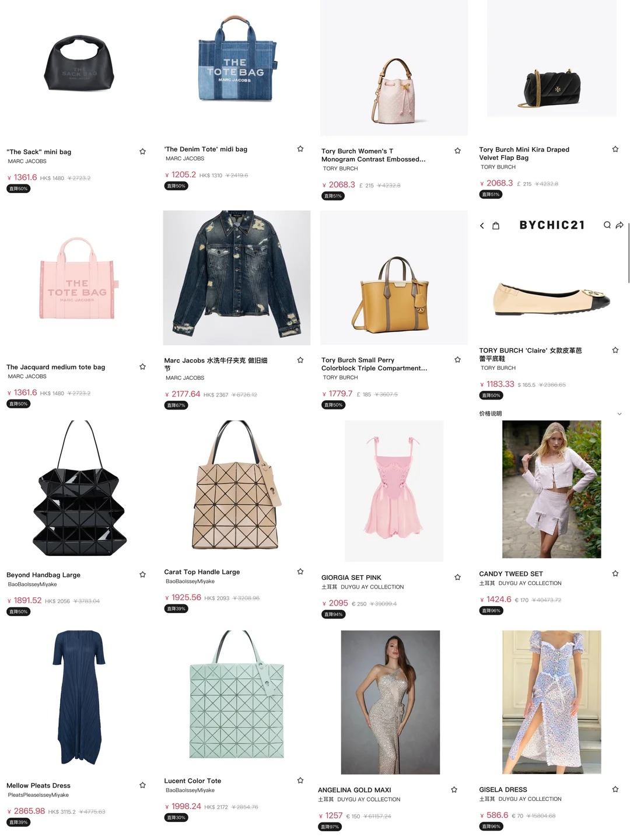
Task: Favorite "The Sack" mini bag with the star
Action: point(142,152)
